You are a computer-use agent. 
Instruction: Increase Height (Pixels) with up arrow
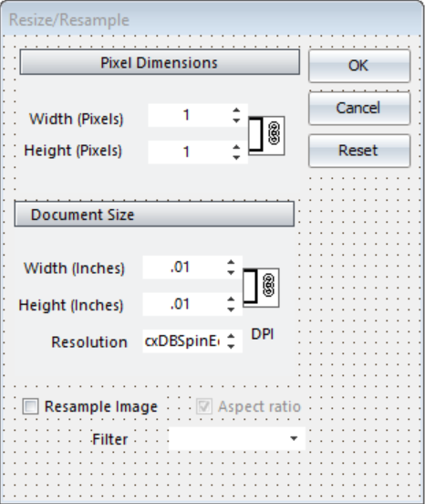(x=236, y=147)
